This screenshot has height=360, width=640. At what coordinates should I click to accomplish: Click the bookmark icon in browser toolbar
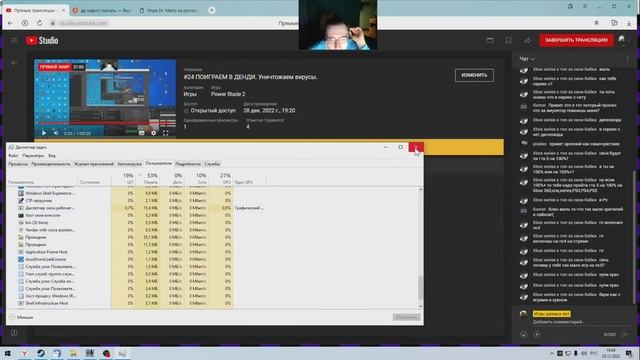click(x=596, y=23)
